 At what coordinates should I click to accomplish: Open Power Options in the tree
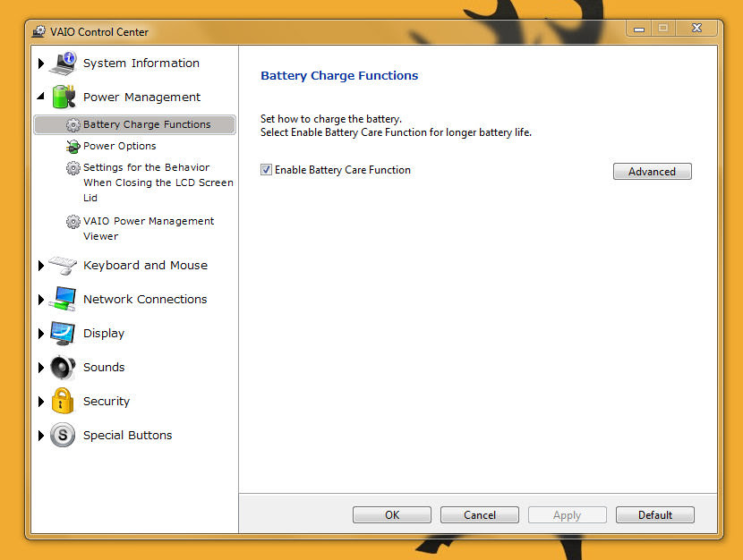pyautogui.click(x=119, y=146)
